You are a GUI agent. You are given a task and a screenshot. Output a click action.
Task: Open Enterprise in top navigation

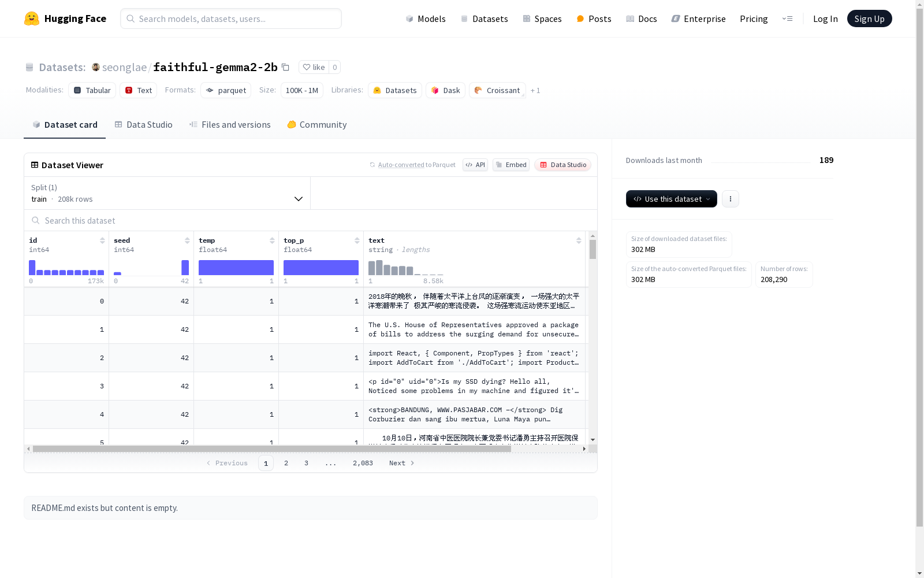pyautogui.click(x=699, y=18)
